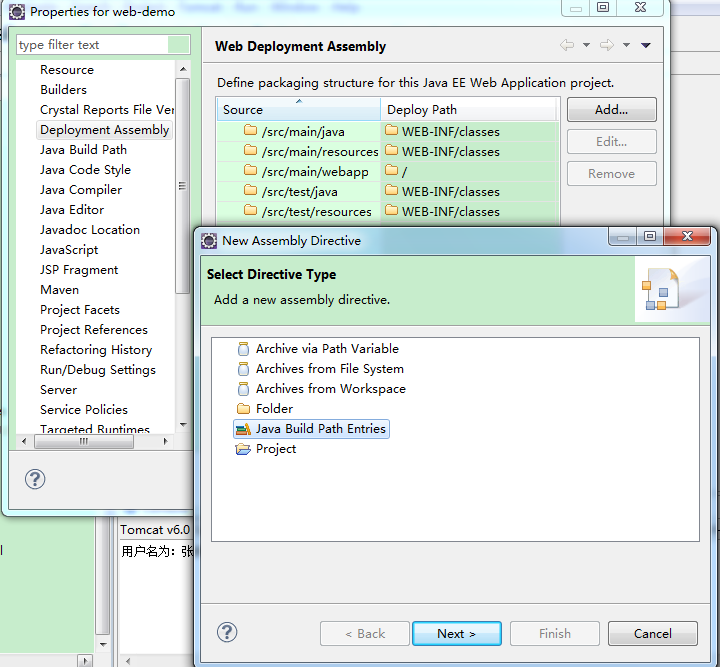
Task: Open Run/Debug Settings properties page
Action: 98,370
